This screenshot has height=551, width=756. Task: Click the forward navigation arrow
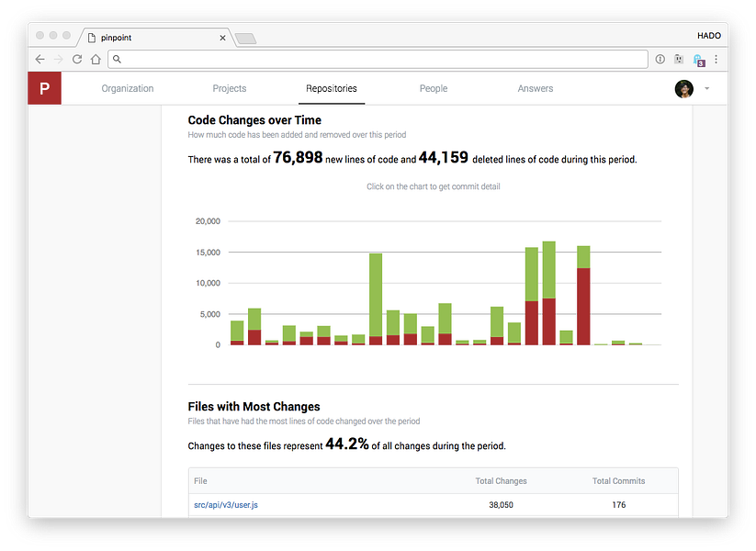point(59,60)
